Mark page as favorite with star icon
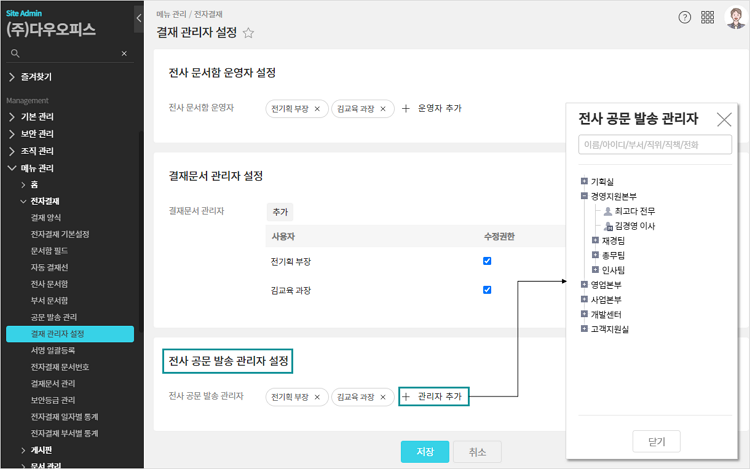 point(248,33)
